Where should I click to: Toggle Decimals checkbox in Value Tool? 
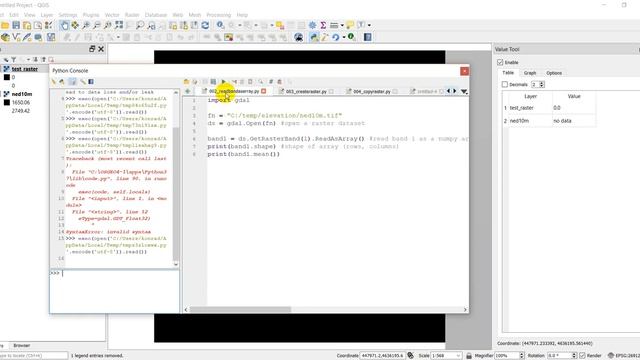pyautogui.click(x=505, y=84)
